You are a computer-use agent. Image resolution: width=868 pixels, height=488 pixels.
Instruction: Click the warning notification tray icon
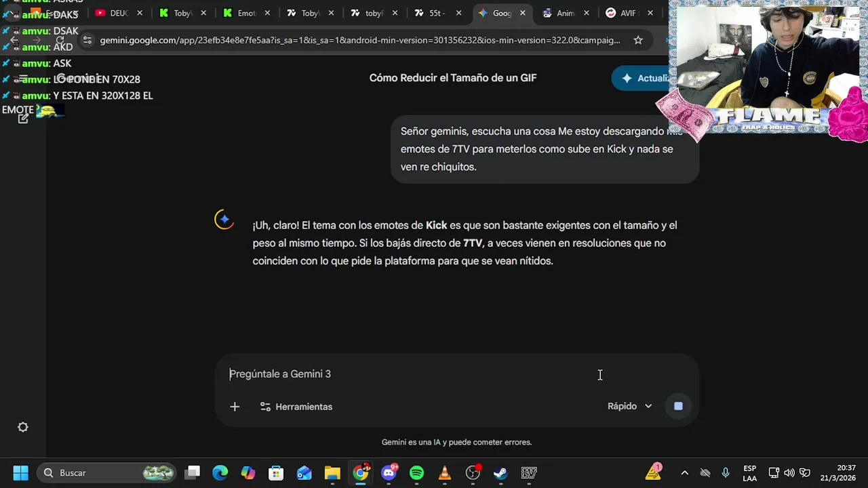[654, 472]
